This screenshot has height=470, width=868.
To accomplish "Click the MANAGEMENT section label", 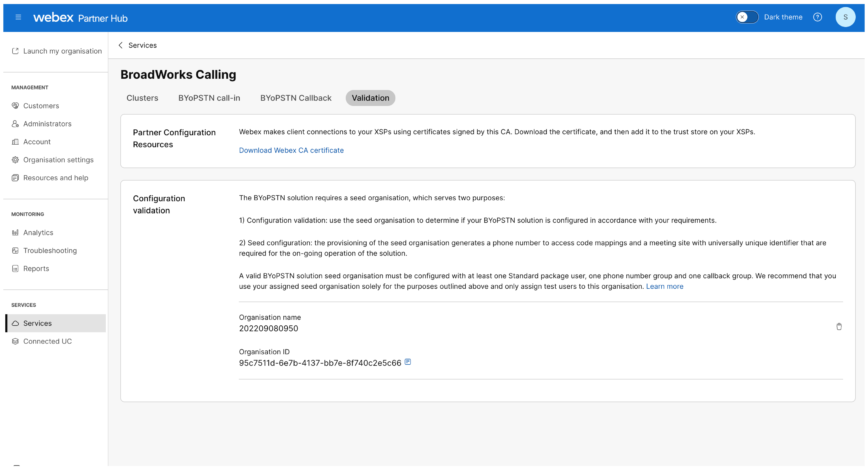I will [30, 88].
